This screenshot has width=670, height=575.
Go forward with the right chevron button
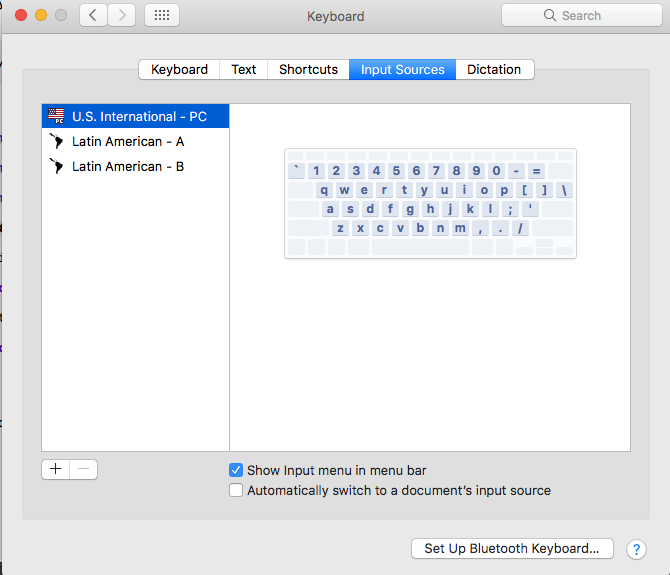pos(122,15)
